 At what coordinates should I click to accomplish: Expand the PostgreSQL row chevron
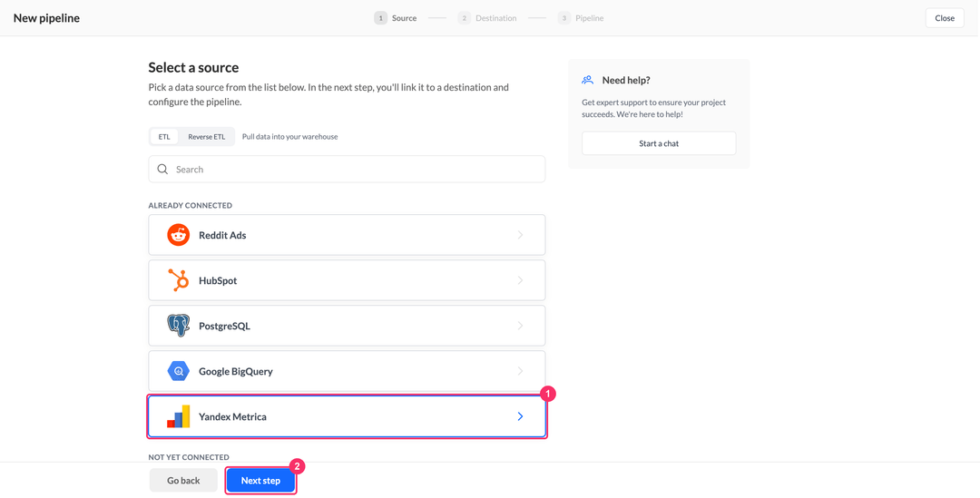[520, 326]
